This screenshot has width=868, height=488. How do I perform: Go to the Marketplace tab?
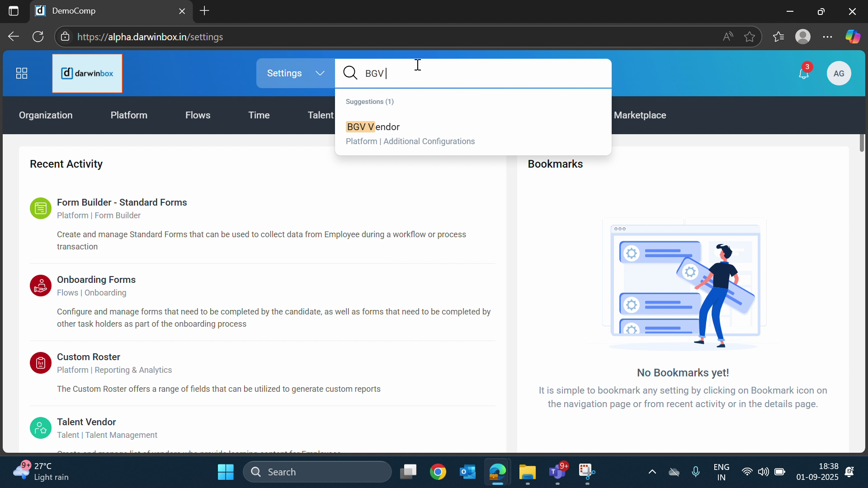coord(640,115)
